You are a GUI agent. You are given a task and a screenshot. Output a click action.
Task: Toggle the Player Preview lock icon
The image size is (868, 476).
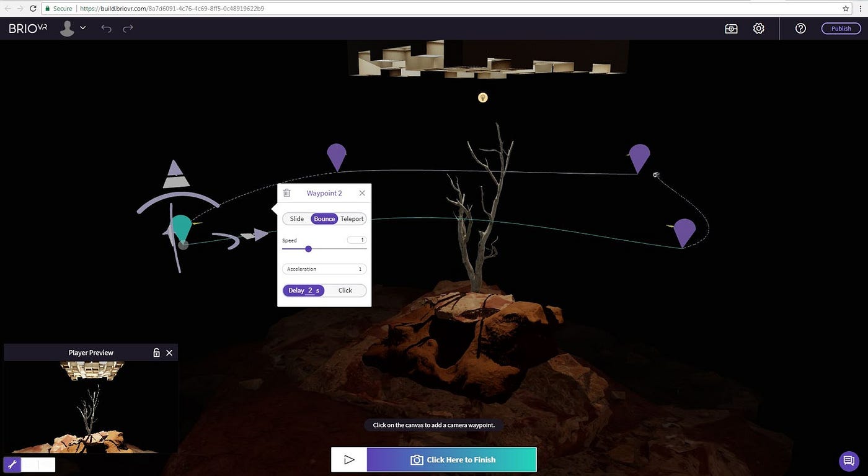click(x=156, y=353)
